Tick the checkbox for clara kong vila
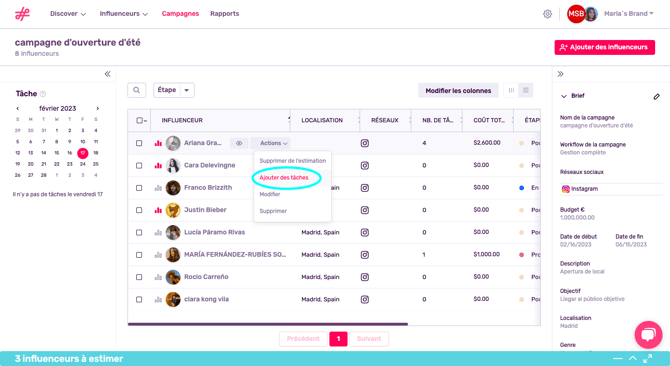The image size is (670, 366). [x=139, y=299]
